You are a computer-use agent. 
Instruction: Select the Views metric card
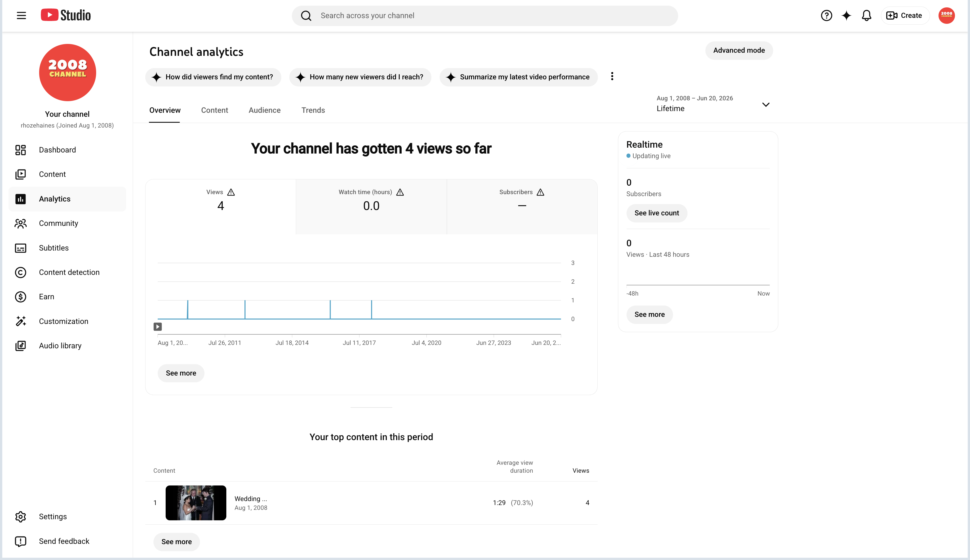[221, 207]
